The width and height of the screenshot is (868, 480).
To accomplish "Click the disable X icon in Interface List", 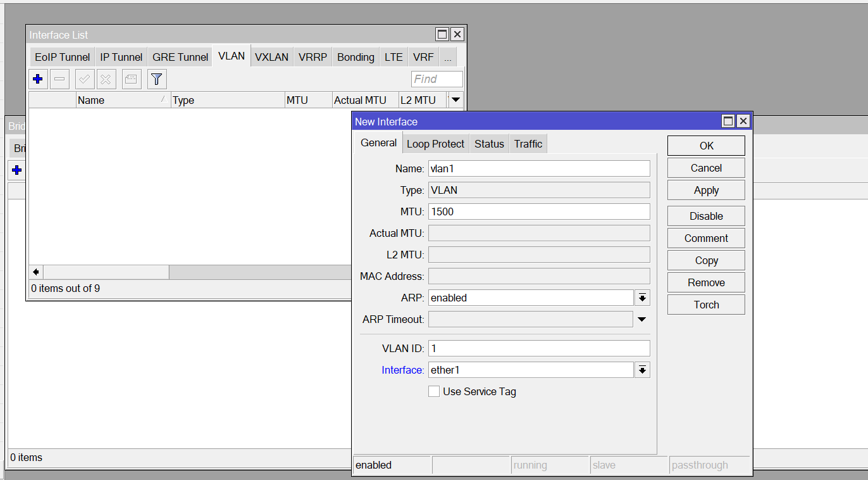I will tap(106, 79).
